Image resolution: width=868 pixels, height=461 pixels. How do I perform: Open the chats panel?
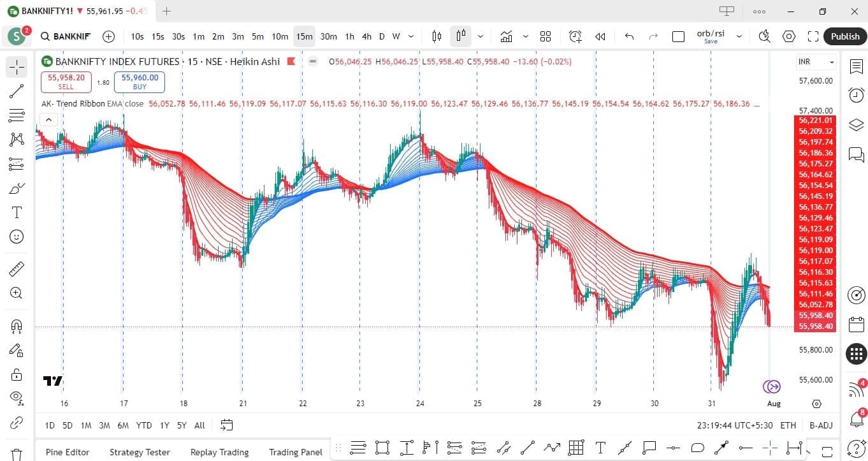(857, 154)
